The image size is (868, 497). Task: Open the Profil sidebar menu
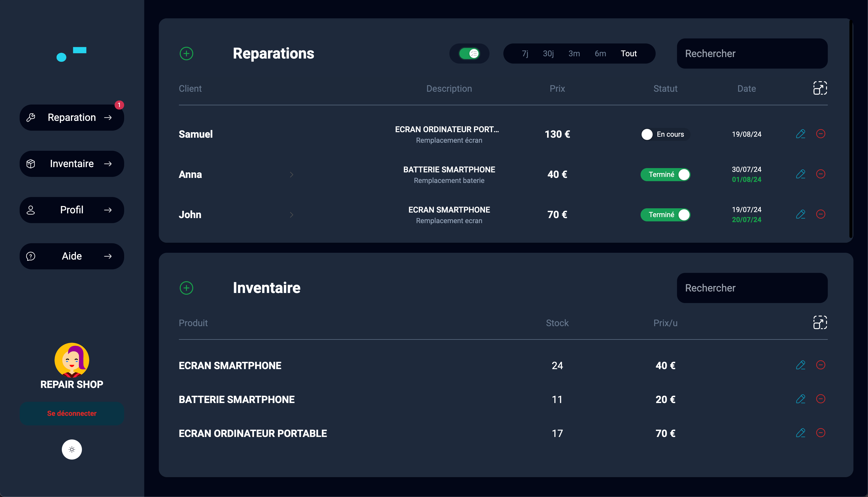(72, 210)
